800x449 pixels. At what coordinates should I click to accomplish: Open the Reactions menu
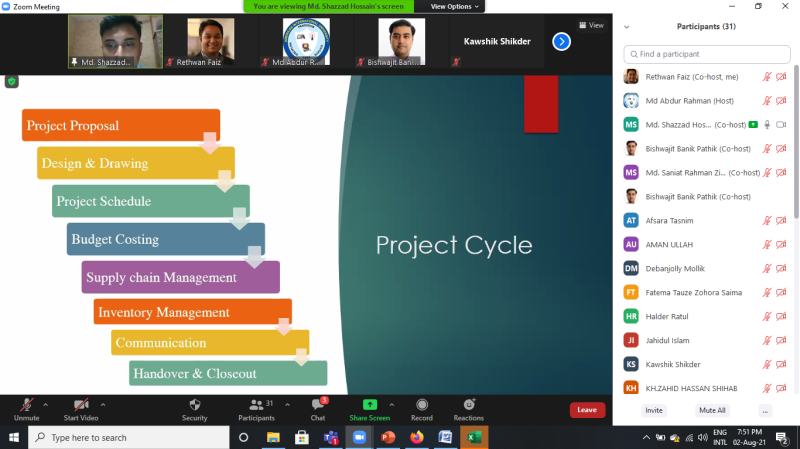[x=468, y=404]
